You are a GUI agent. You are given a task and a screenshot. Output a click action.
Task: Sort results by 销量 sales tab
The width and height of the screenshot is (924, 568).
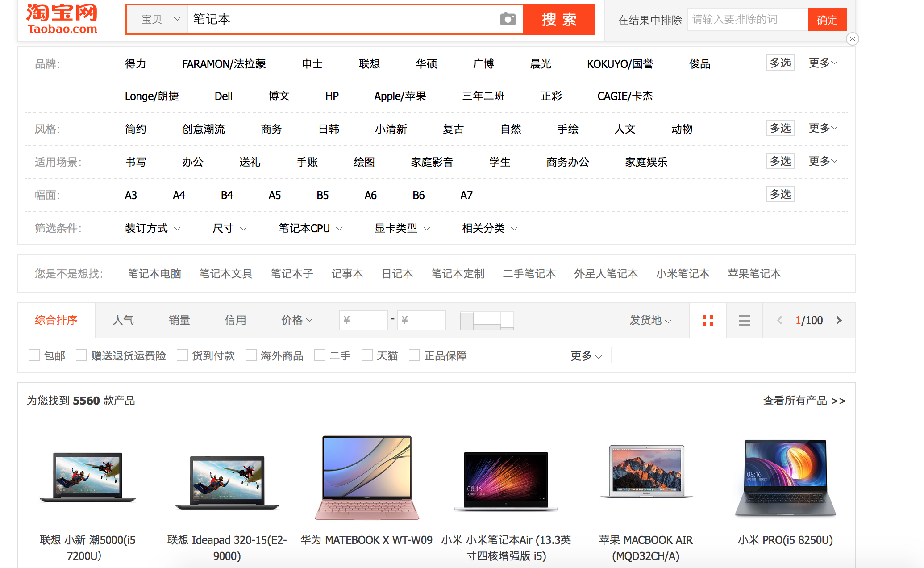(179, 320)
